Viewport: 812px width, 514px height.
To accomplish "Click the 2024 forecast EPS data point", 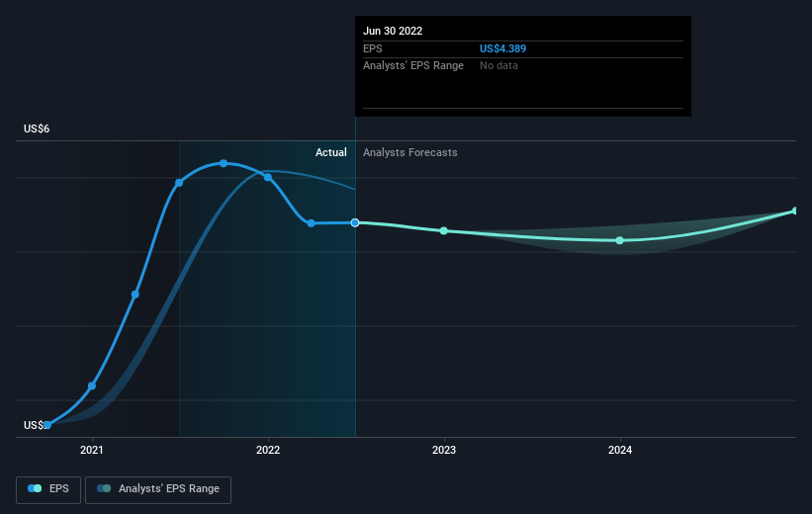I will click(620, 241).
